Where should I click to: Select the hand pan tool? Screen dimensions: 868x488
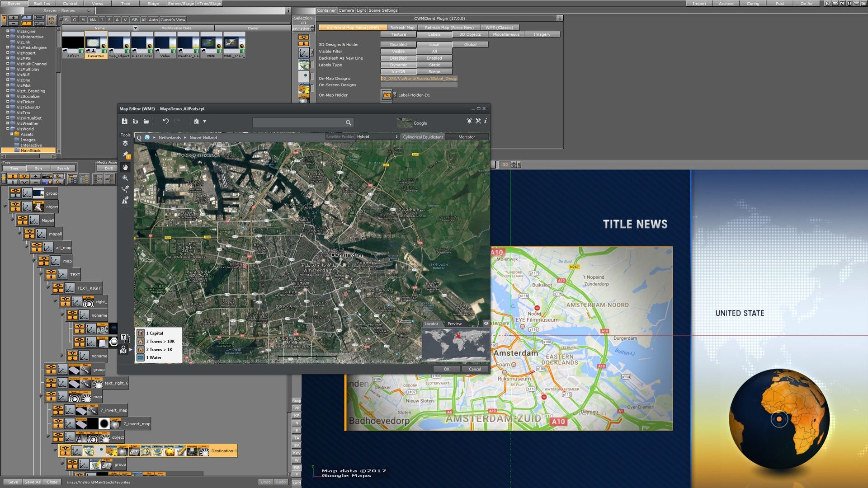(x=125, y=167)
